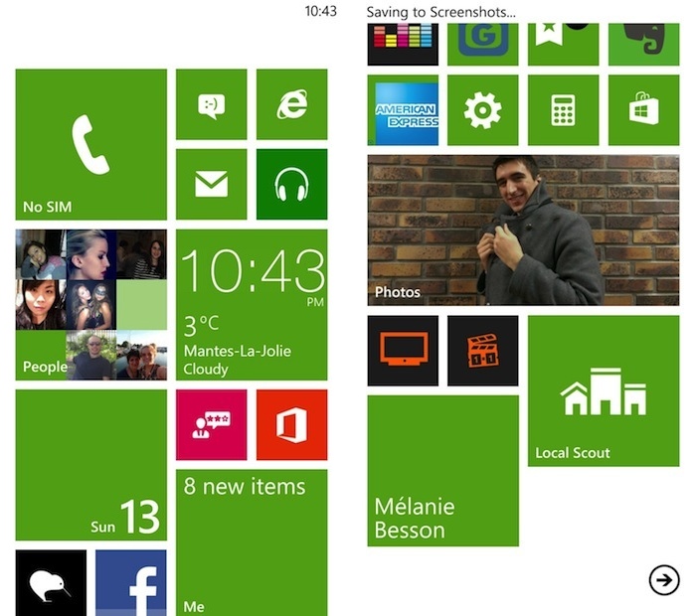Open the American Express tile
The height and width of the screenshot is (616, 696).
point(403,110)
